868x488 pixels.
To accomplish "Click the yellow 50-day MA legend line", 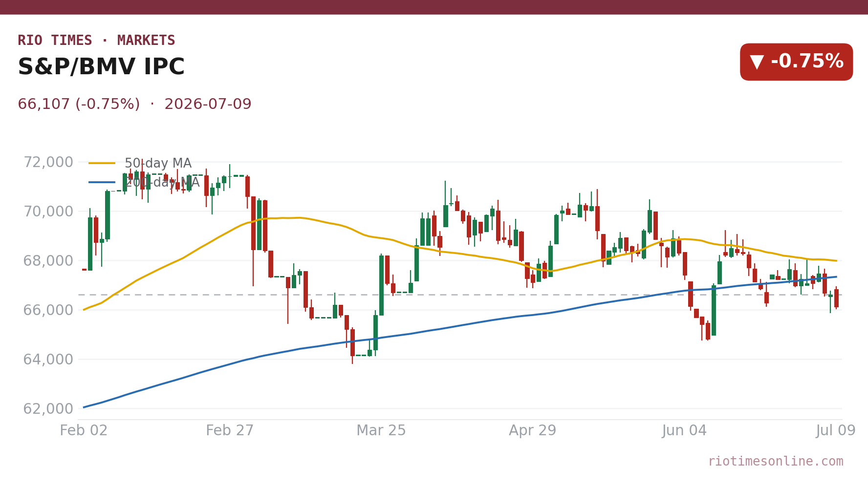I will [102, 164].
